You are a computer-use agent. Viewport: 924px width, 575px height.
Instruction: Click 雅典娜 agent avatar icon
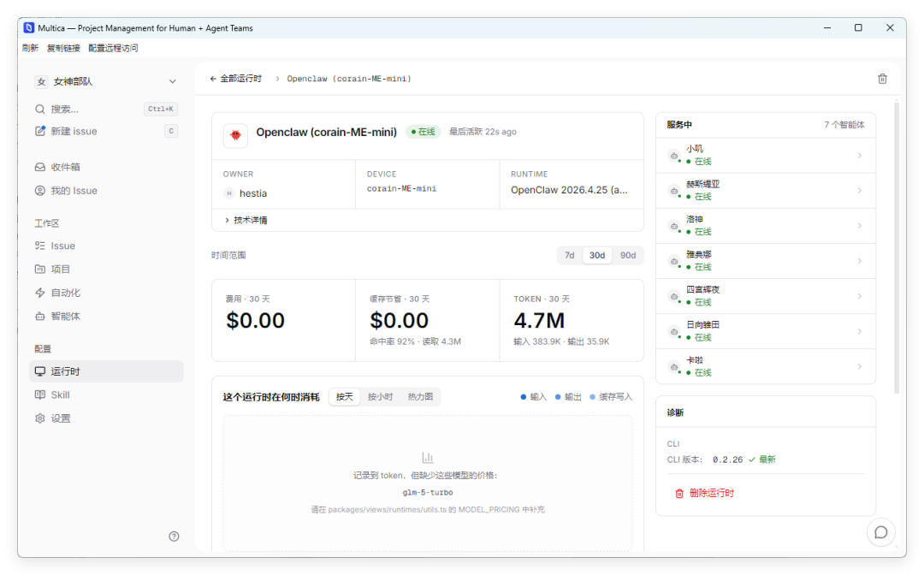click(x=674, y=261)
